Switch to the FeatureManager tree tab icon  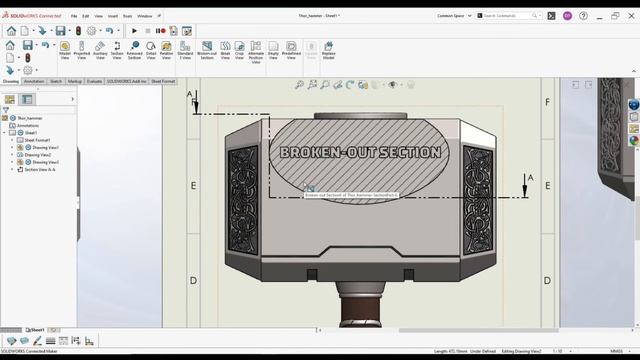(x=10, y=99)
